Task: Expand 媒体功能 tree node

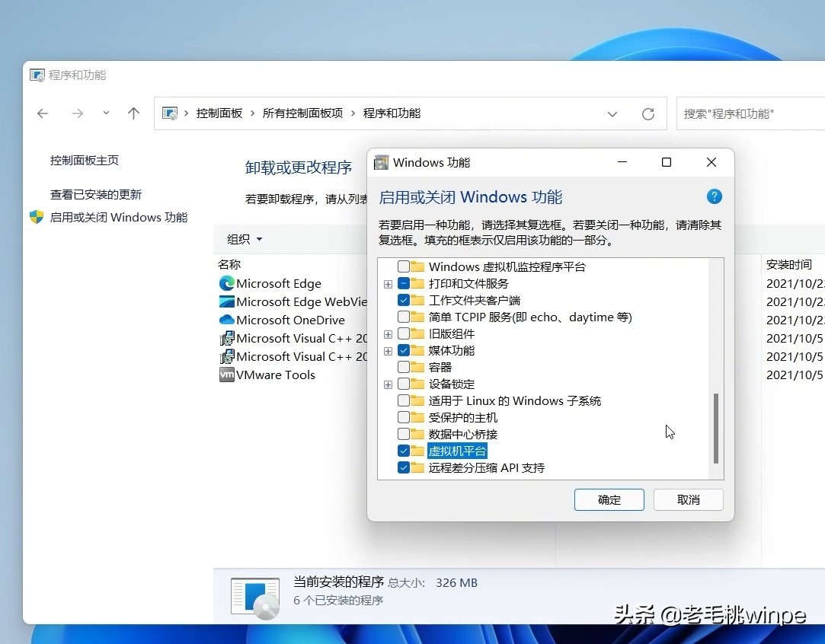Action: [x=389, y=351]
